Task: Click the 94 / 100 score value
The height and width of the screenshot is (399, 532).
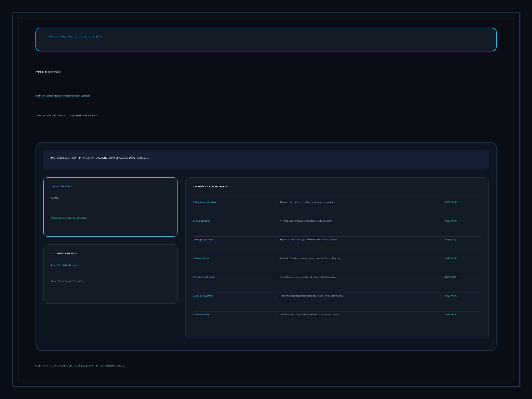Action: (x=55, y=198)
